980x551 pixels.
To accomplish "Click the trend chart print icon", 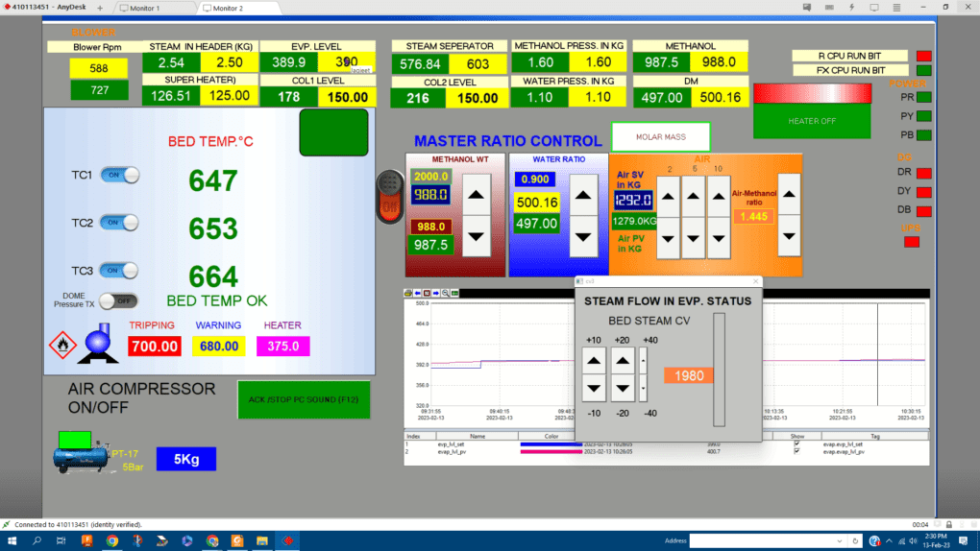I will pos(408,293).
